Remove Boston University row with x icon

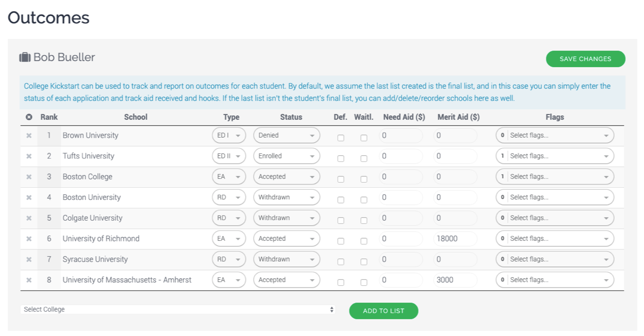tap(29, 197)
